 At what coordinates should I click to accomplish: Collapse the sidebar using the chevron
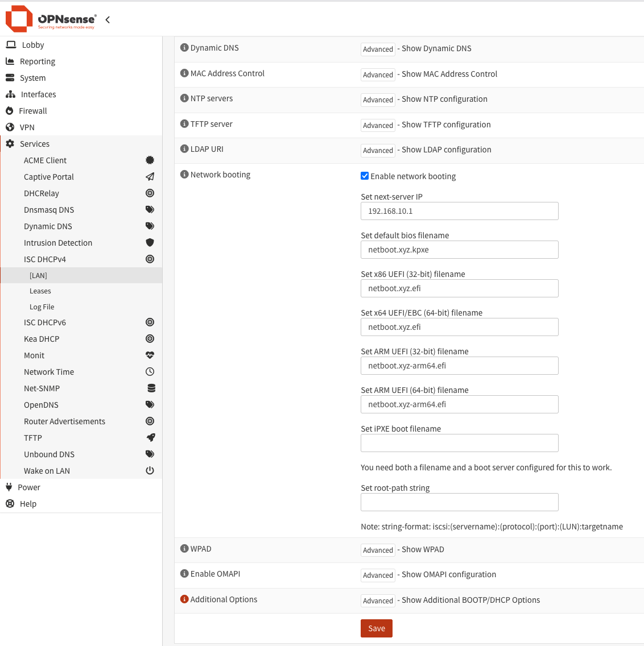[x=108, y=19]
